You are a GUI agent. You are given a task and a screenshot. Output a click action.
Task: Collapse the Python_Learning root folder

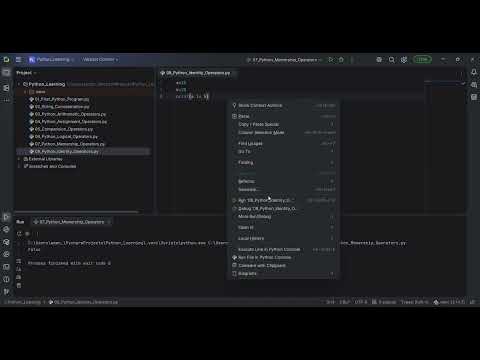[x=19, y=84]
